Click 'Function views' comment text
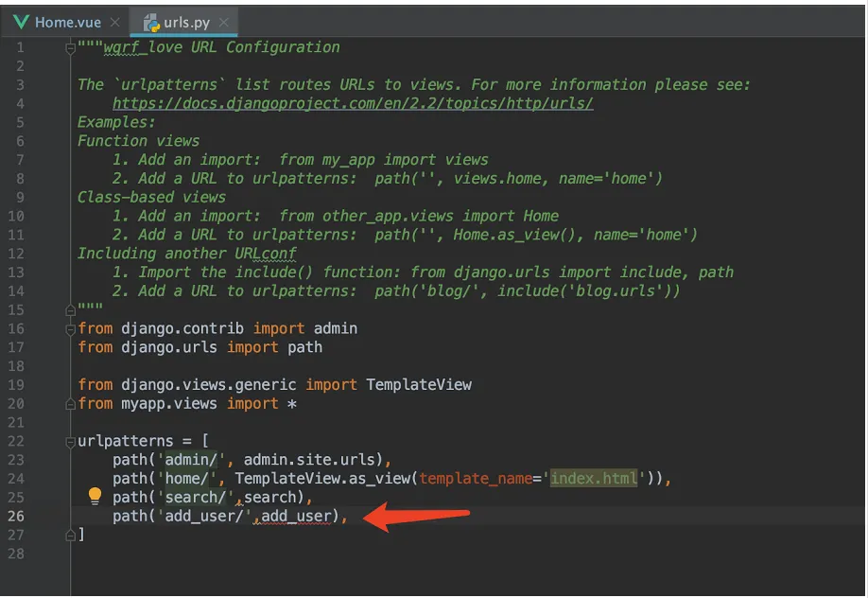 (x=138, y=141)
